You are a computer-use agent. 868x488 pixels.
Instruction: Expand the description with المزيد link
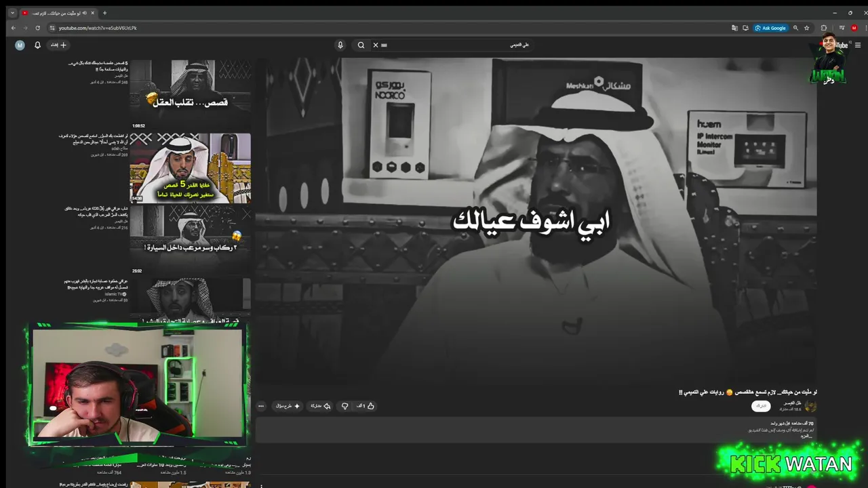(x=806, y=436)
